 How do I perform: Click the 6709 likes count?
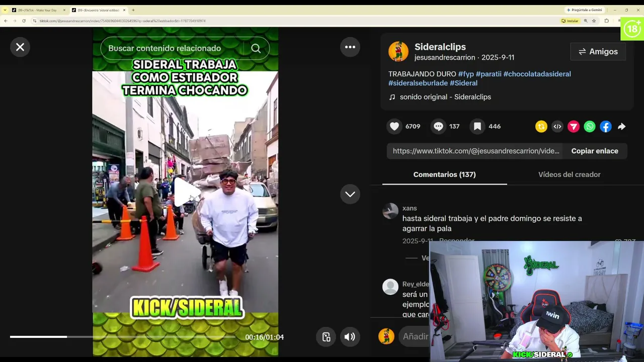(x=413, y=126)
